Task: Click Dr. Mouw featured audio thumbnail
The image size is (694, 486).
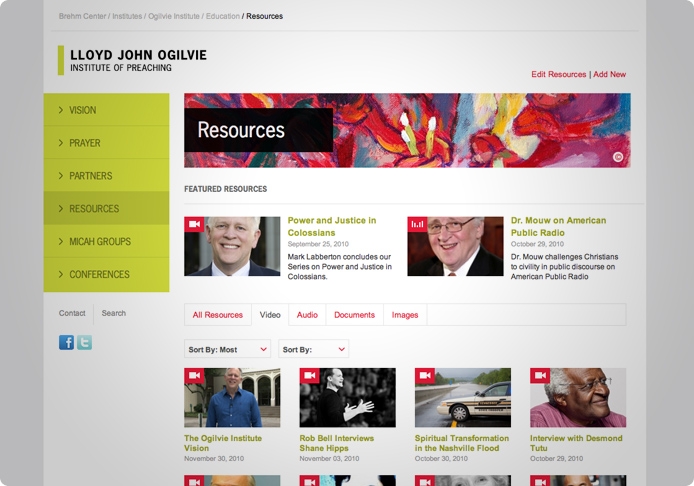Action: [x=455, y=247]
